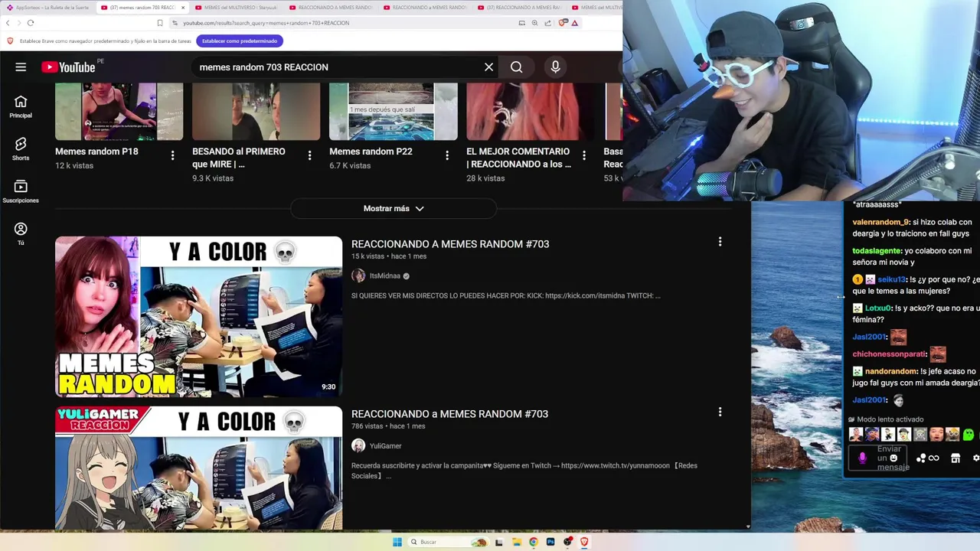Click the chat bits bubbles icon

[x=921, y=458]
